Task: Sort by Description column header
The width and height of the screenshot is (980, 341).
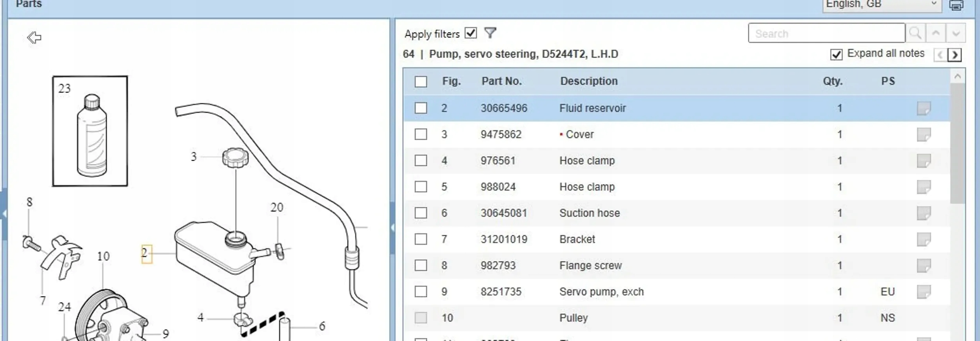Action: [x=588, y=81]
